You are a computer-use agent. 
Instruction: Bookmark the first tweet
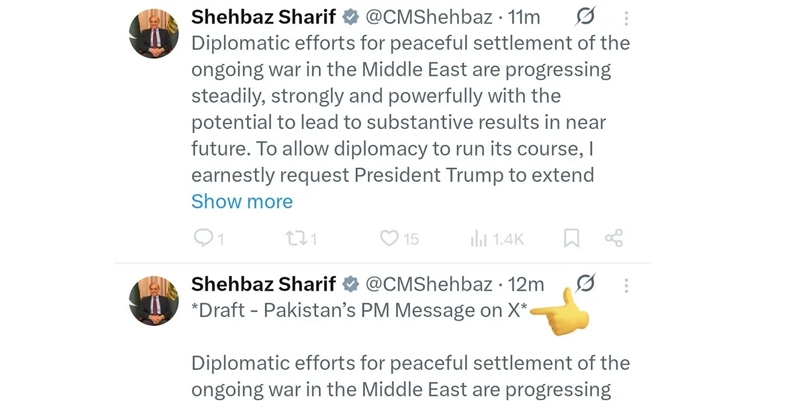coord(571,238)
